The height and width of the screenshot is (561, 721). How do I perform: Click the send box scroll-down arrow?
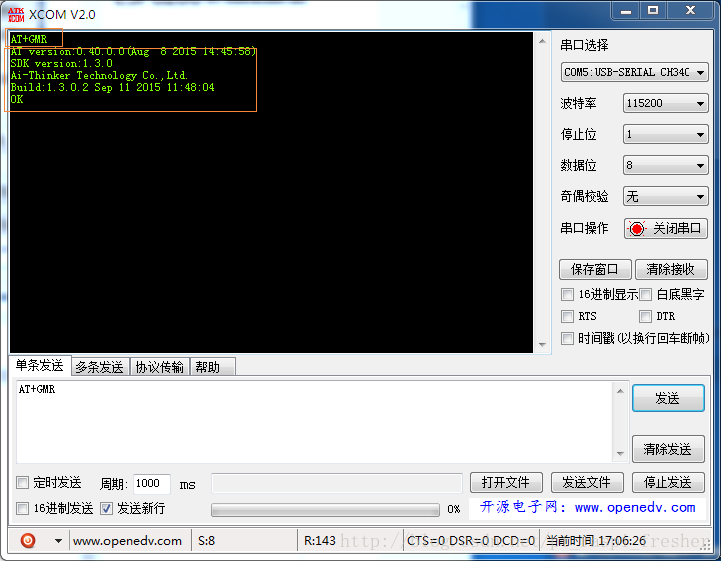coord(620,454)
